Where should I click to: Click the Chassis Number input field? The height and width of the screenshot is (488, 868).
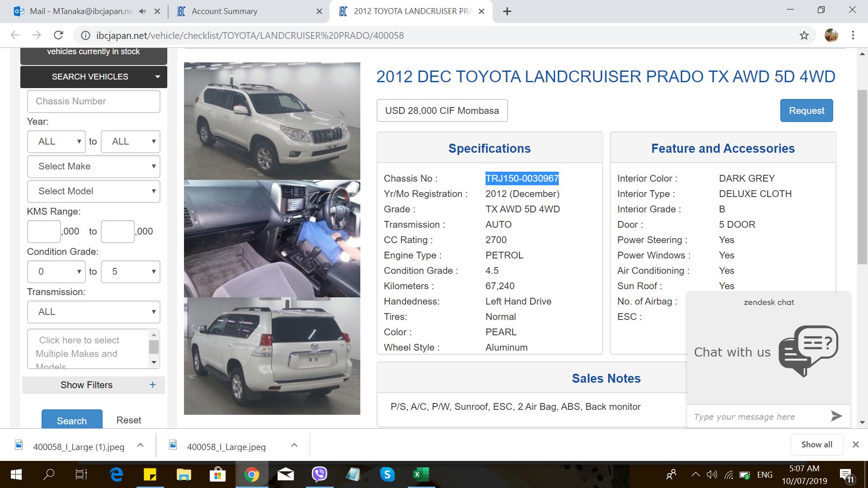coord(94,101)
